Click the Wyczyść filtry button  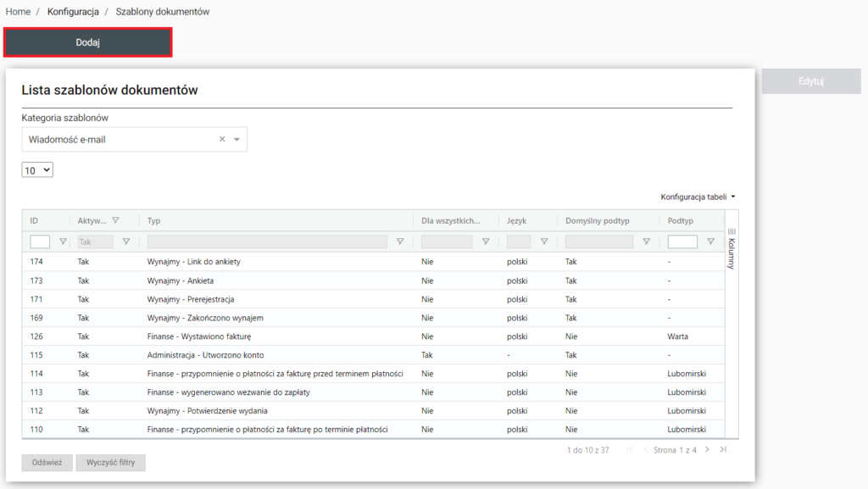pos(111,463)
